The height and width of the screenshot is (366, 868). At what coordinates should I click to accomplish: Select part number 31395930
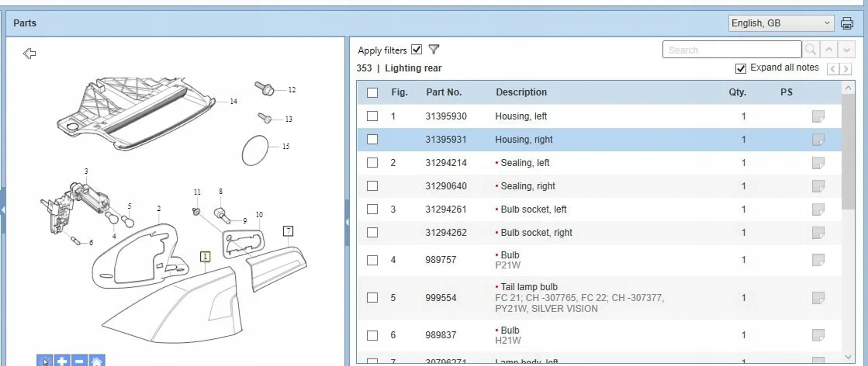pyautogui.click(x=446, y=116)
